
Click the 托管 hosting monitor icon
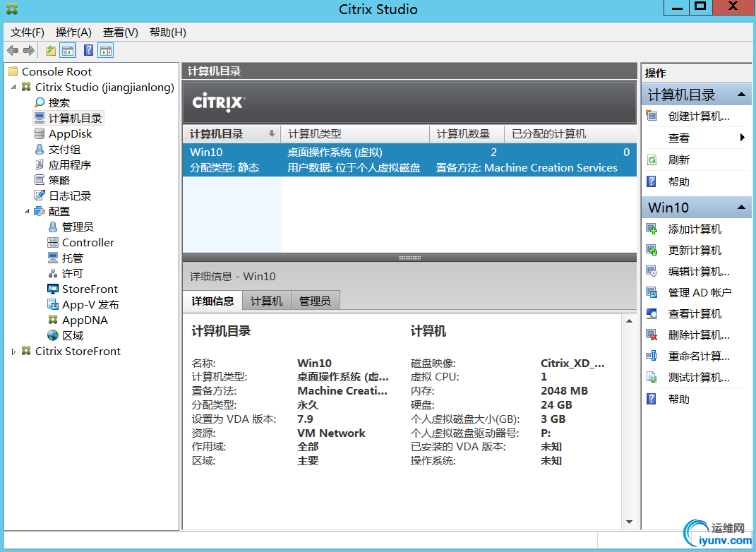(x=53, y=258)
